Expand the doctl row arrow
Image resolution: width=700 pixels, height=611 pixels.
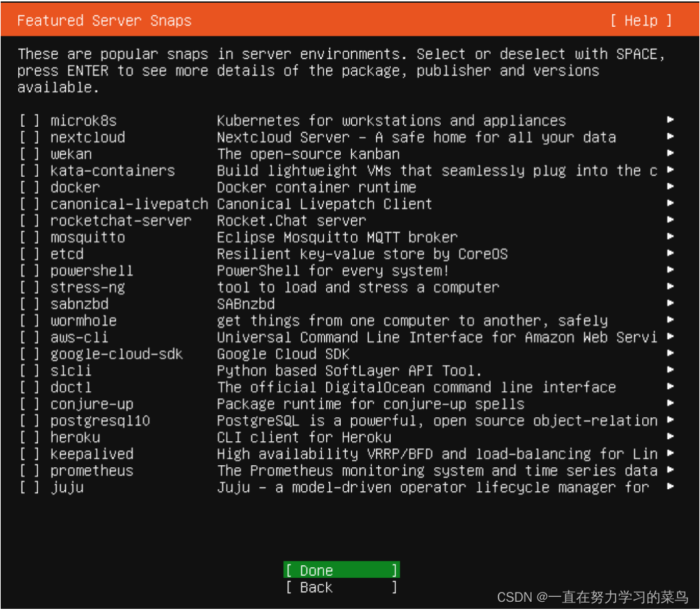click(x=670, y=386)
